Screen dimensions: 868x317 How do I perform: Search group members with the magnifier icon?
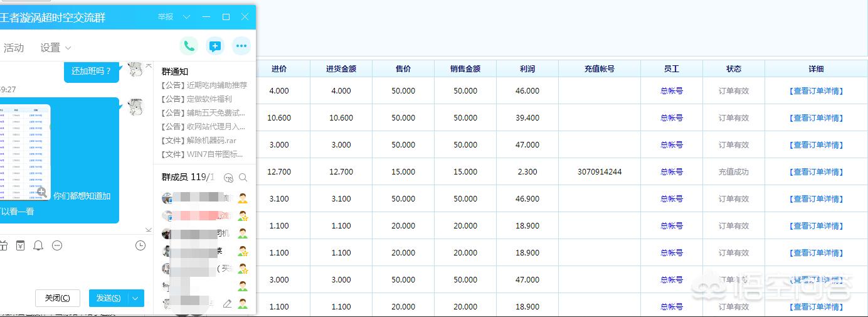[x=243, y=178]
